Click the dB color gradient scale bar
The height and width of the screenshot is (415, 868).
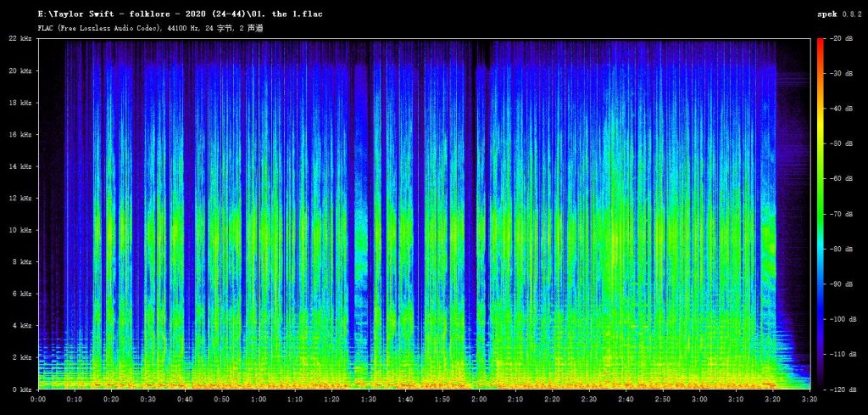click(820, 214)
